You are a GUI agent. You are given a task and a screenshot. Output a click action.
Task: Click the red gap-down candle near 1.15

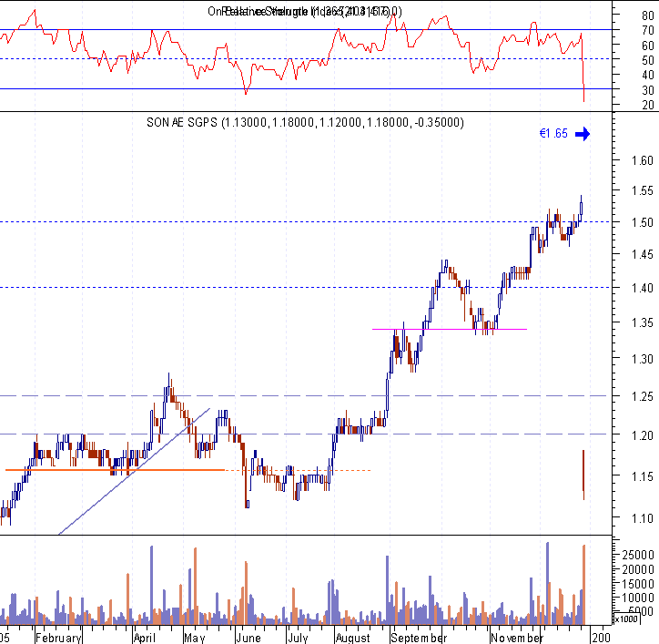coord(583,475)
